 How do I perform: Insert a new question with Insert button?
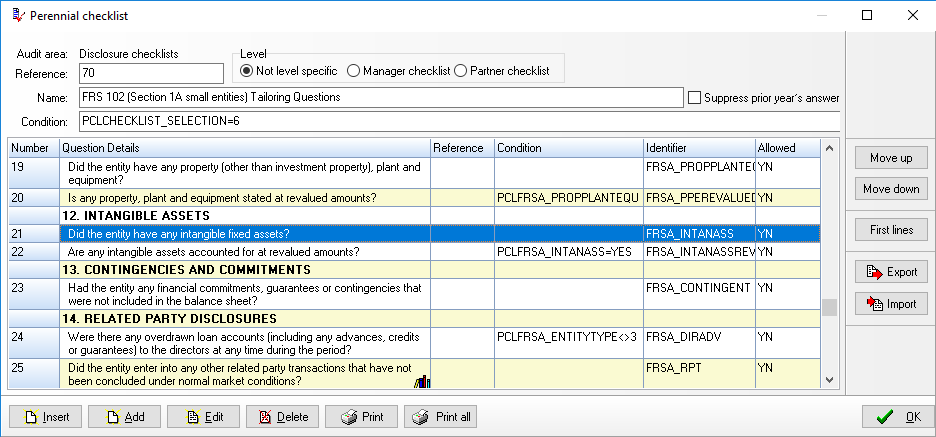[45, 417]
